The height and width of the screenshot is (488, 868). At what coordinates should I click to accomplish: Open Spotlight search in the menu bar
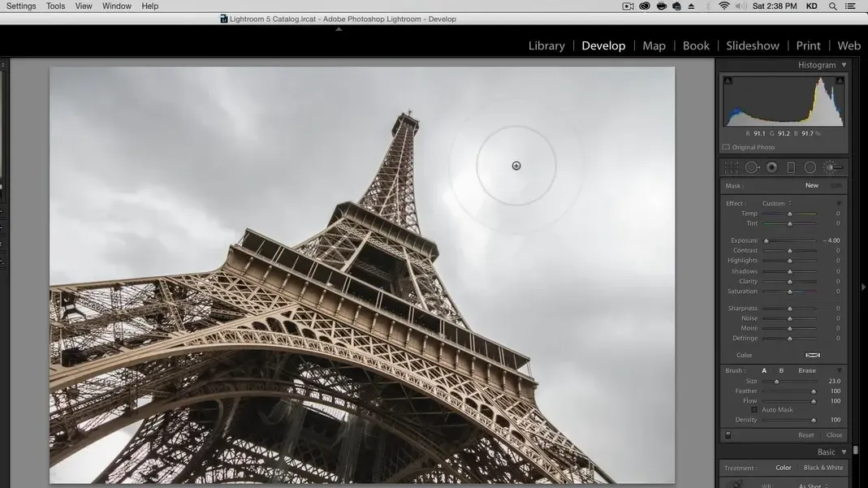(x=832, y=6)
